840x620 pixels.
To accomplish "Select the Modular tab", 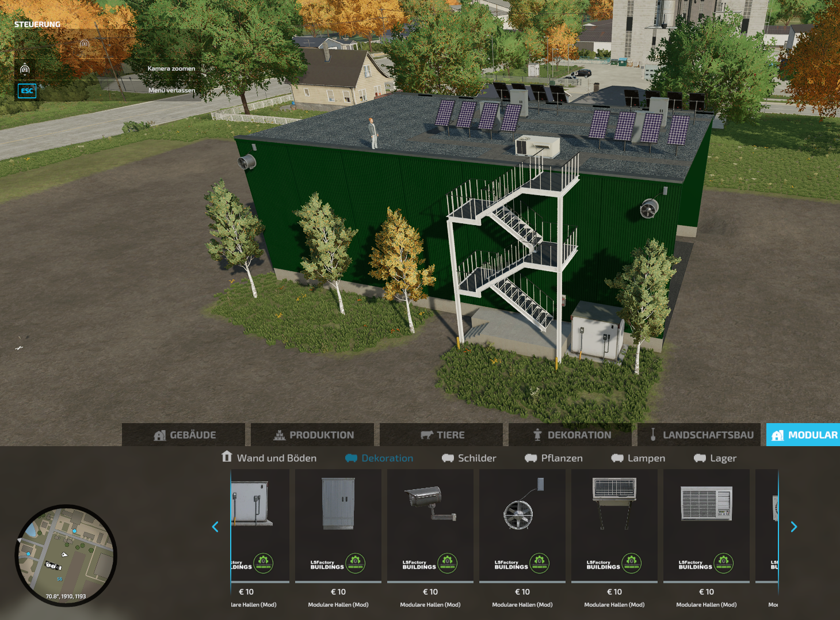I will (804, 435).
